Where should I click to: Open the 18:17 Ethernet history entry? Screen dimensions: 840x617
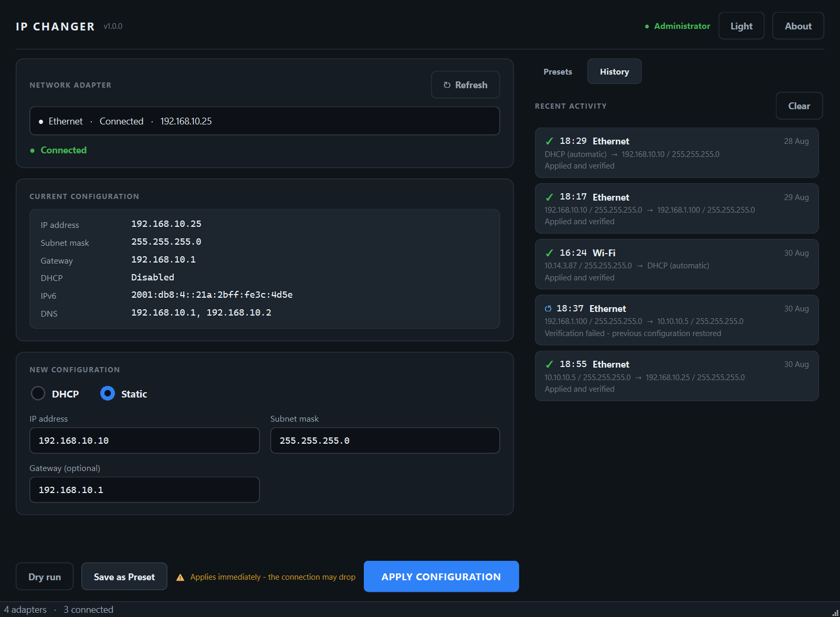point(677,208)
